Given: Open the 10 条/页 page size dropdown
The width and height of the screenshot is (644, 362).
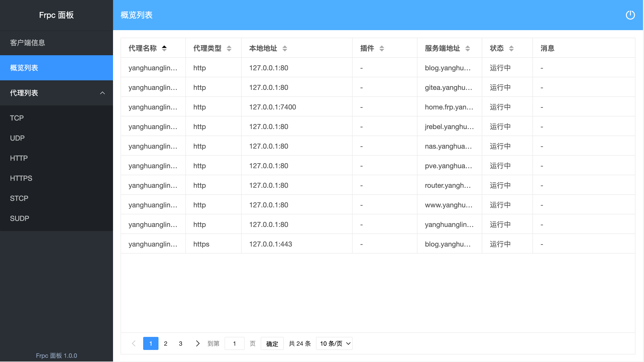Looking at the screenshot, I should pos(334,343).
